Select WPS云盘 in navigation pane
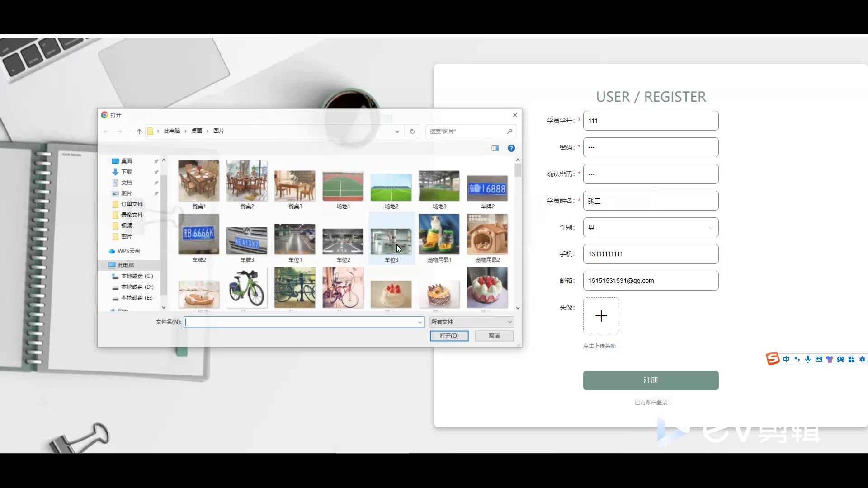This screenshot has height=488, width=868. point(128,251)
